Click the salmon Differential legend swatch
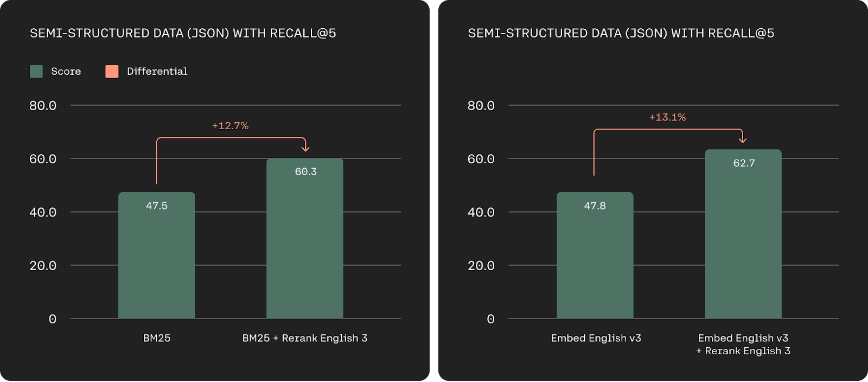Image resolution: width=868 pixels, height=382 pixels. [112, 72]
